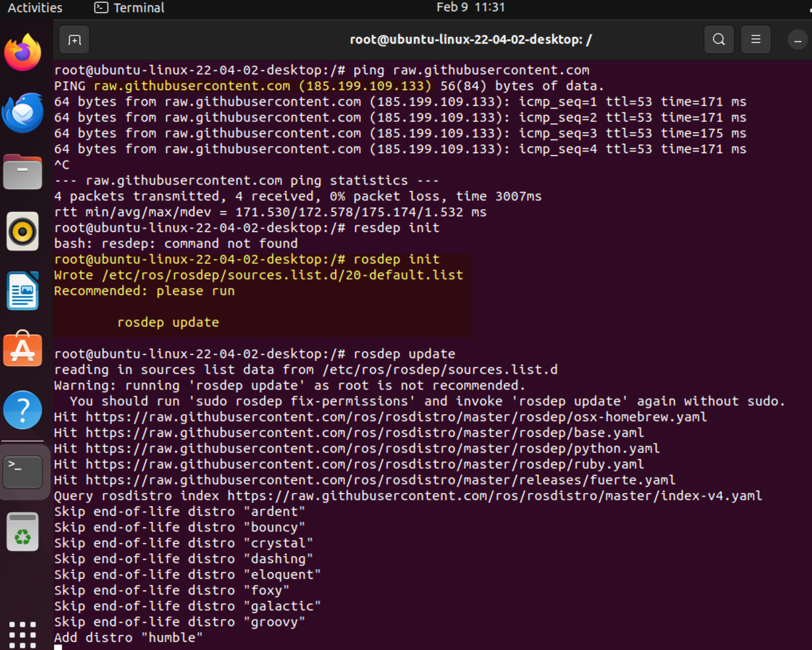Open the terminal search button
The width and height of the screenshot is (812, 650).
719,40
